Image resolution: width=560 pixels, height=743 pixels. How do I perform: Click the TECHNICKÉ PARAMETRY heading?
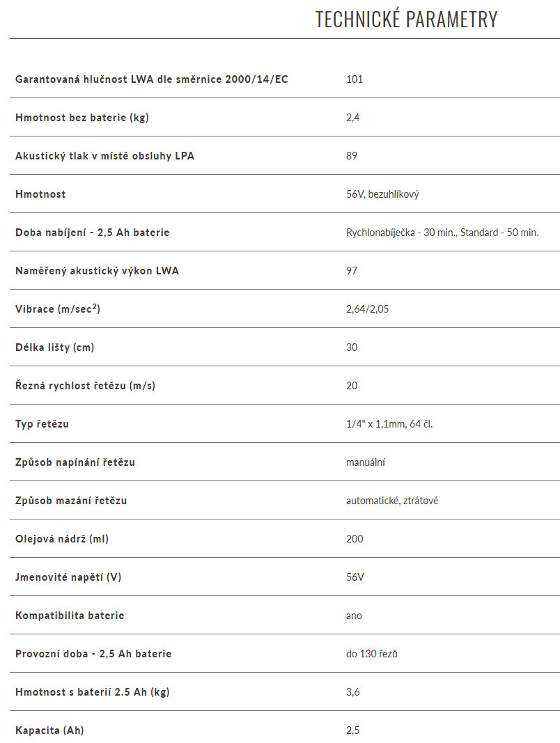[406, 19]
